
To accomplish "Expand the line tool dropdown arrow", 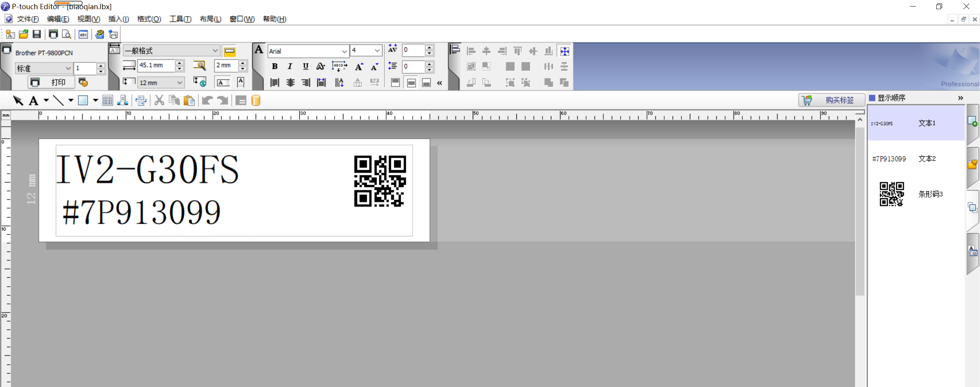I will (x=71, y=101).
